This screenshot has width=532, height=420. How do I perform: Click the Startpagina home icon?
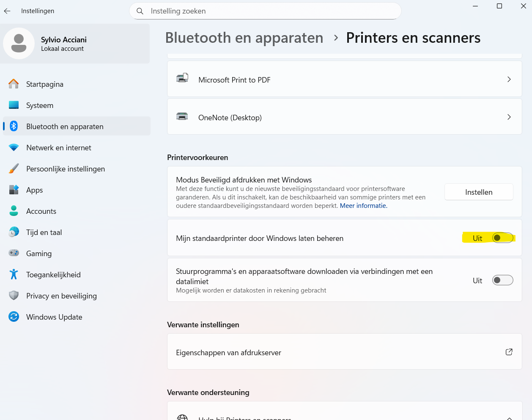pos(14,84)
